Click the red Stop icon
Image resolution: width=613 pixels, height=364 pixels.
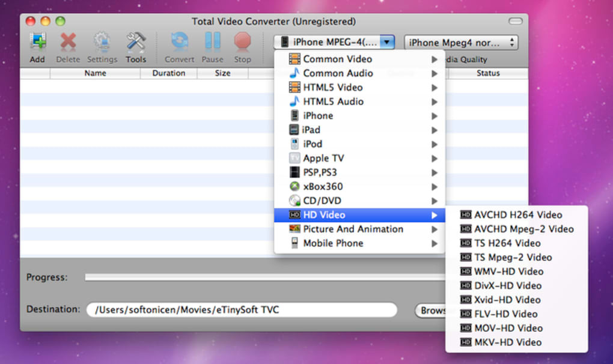pyautogui.click(x=242, y=41)
